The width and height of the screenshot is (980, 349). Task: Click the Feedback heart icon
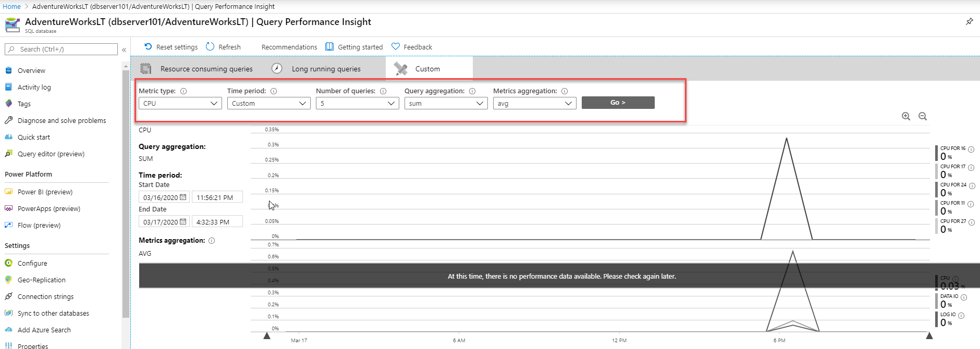coord(396,46)
